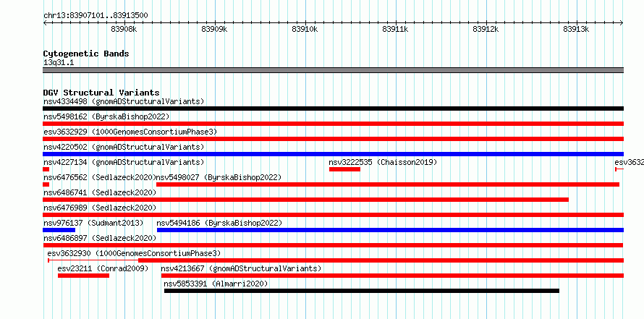Click the short blue nsv976137 bar
The height and width of the screenshot is (319, 644).
(x=59, y=230)
